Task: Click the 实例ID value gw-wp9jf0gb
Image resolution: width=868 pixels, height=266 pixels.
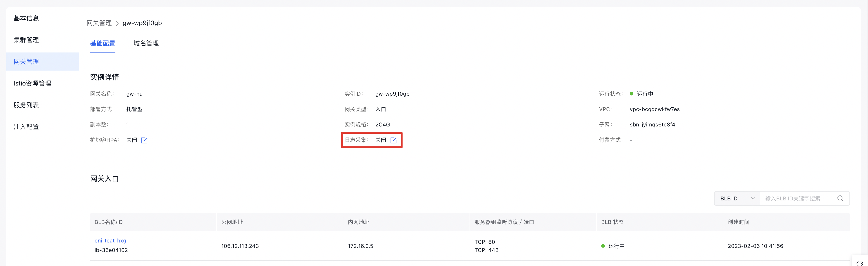Action: pyautogui.click(x=392, y=94)
